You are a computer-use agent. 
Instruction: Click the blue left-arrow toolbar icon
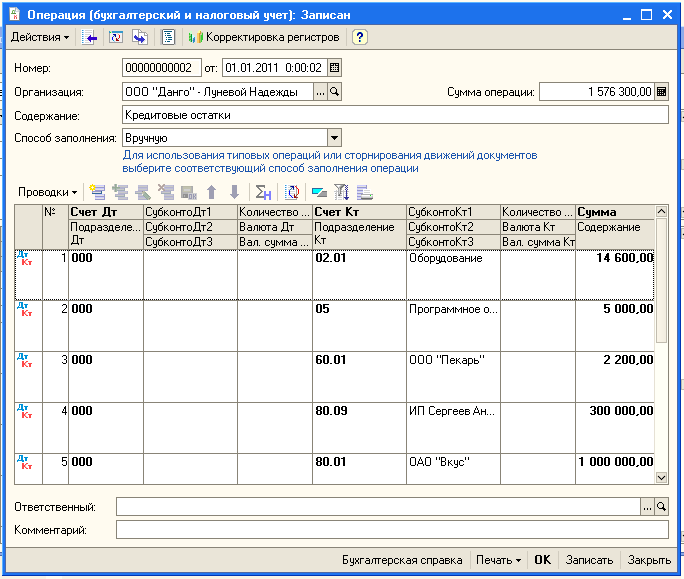point(91,37)
